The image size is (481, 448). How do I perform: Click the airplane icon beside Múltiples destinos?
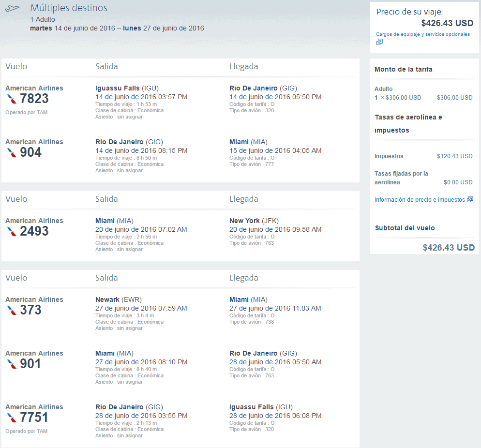12,9
